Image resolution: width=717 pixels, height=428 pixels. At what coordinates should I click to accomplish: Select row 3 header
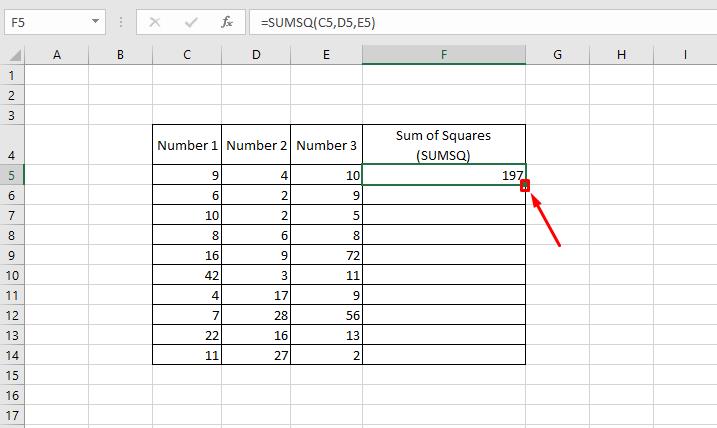click(12, 114)
